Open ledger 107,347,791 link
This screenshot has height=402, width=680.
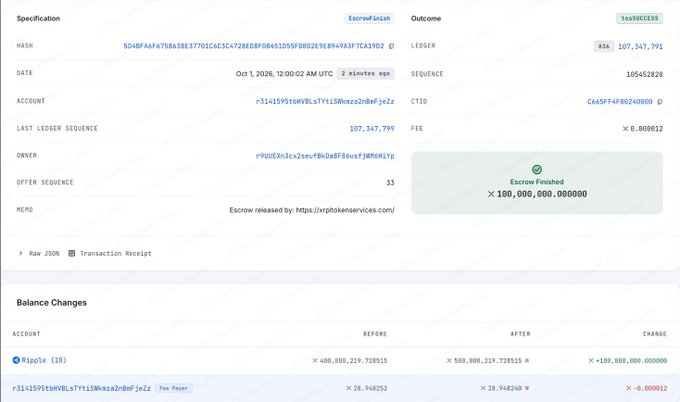tap(640, 46)
